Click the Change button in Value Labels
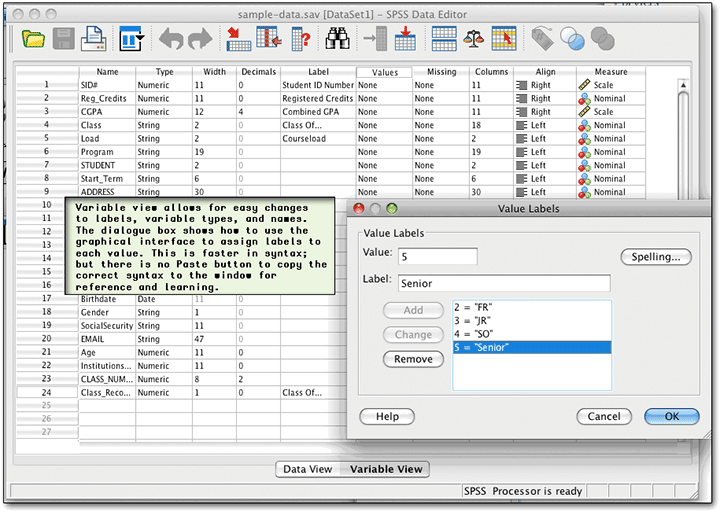The height and width of the screenshot is (512, 720). tap(413, 334)
